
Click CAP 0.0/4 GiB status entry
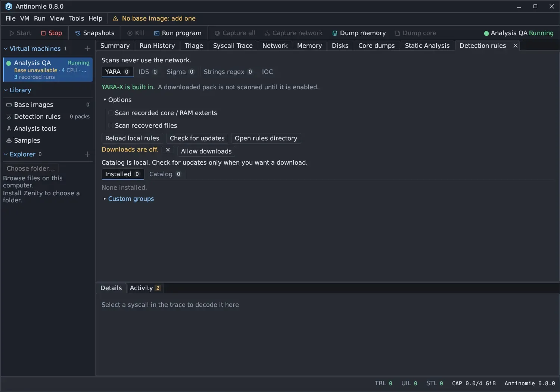point(474,383)
